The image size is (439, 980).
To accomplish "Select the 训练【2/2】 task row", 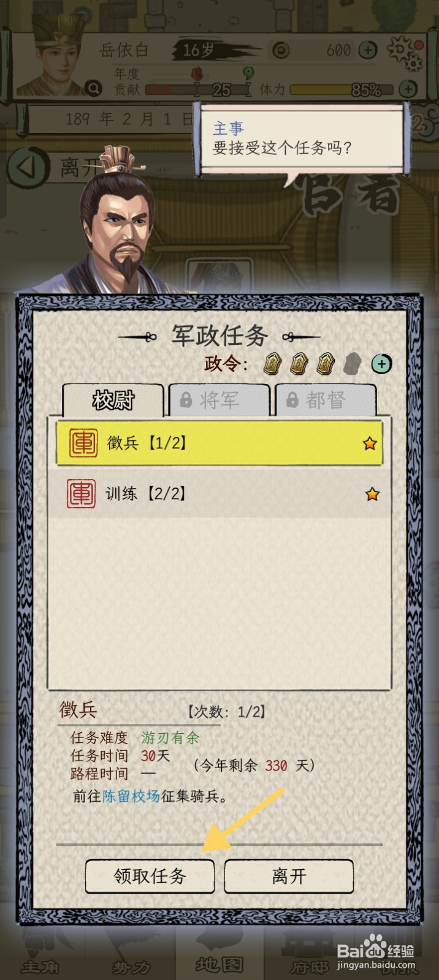I will [x=219, y=494].
